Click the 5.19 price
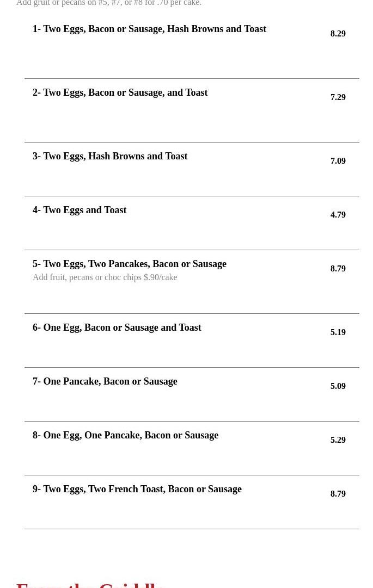The height and width of the screenshot is (588, 373). point(338,332)
